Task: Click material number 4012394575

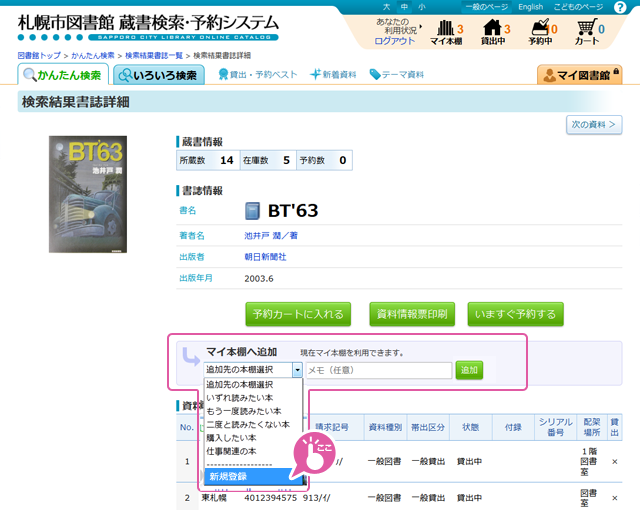Action: [x=271, y=498]
